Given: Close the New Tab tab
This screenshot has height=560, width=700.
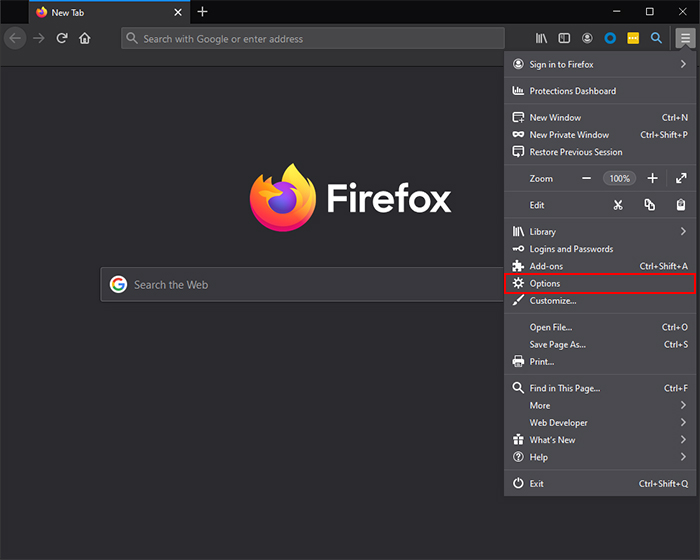Looking at the screenshot, I should click(178, 13).
